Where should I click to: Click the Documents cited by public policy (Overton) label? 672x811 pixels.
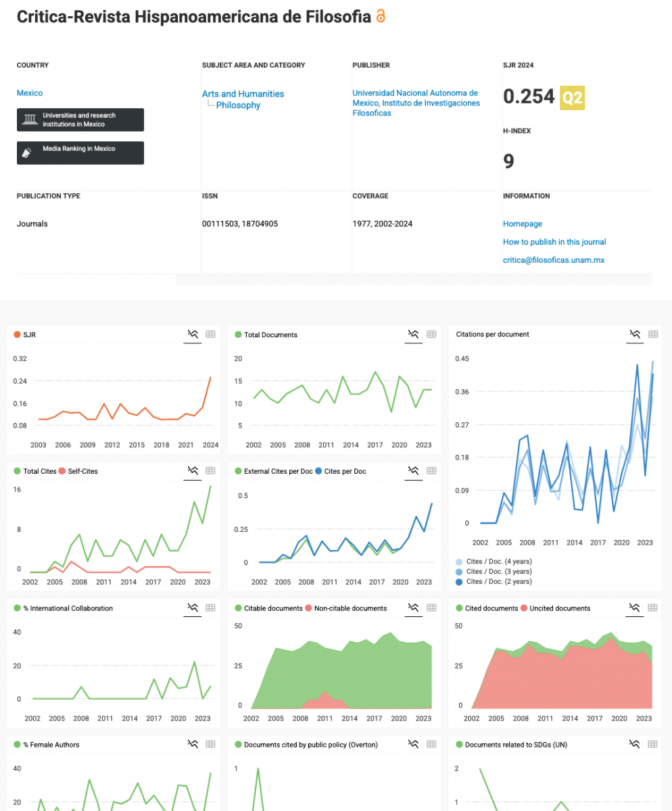coord(311,745)
